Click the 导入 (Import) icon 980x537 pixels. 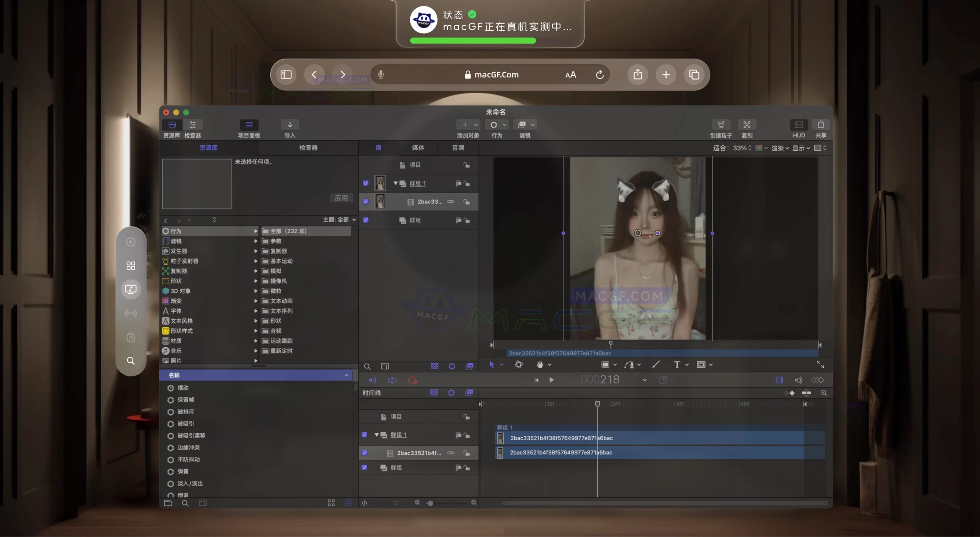click(x=289, y=124)
